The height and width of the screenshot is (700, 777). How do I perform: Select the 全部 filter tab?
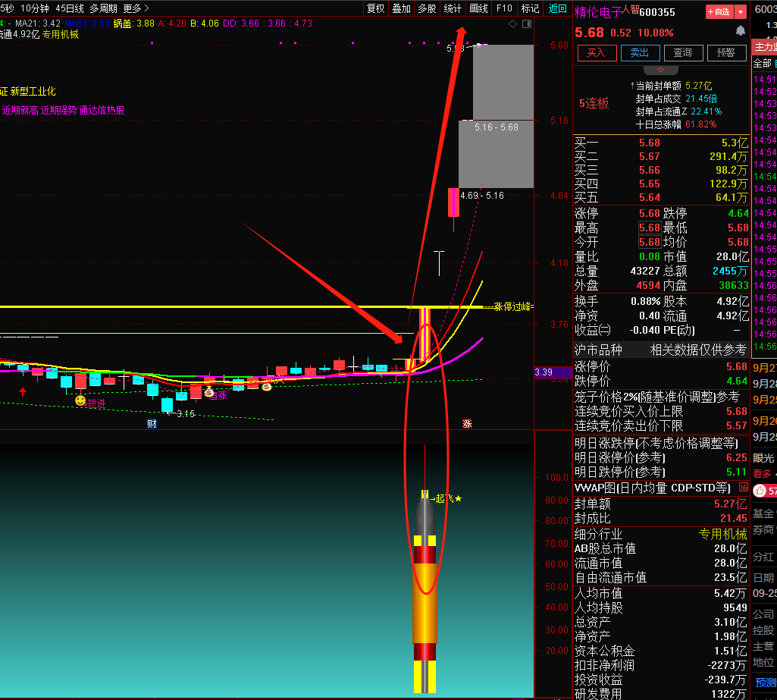[762, 63]
